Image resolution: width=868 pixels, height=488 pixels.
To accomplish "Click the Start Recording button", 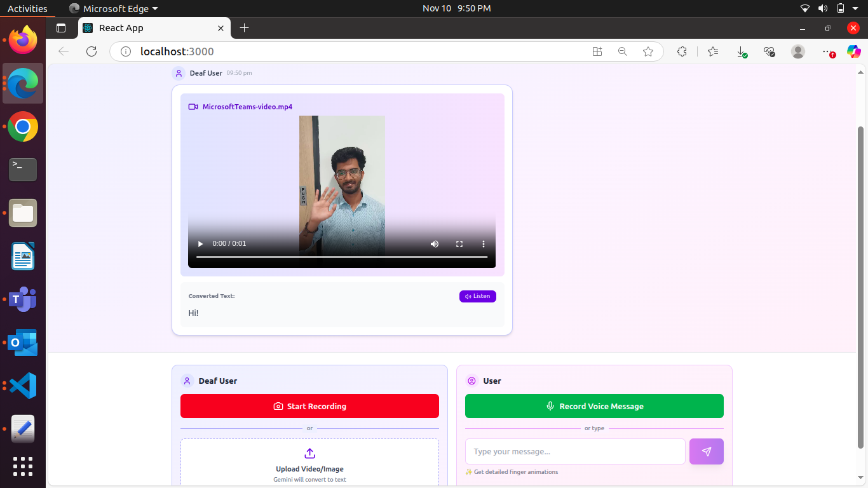I will [x=309, y=406].
